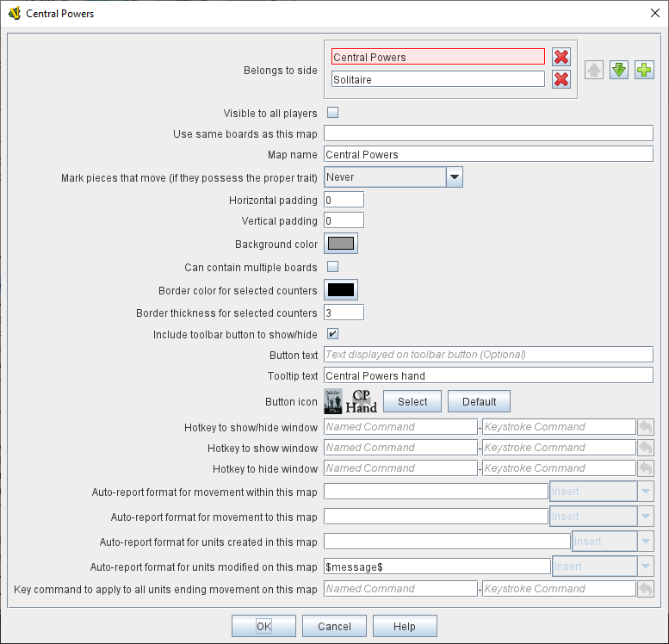Reset the hotkey to hide window
669x644 pixels.
point(645,469)
